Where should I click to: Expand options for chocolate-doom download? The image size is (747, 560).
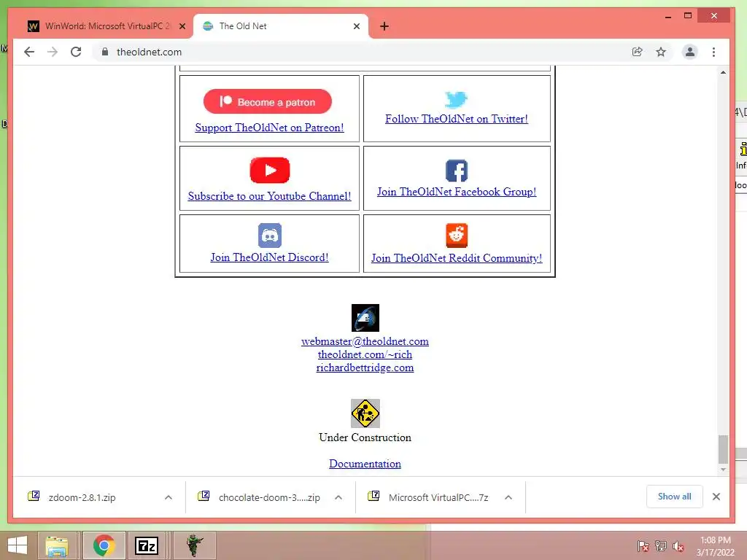click(x=338, y=497)
